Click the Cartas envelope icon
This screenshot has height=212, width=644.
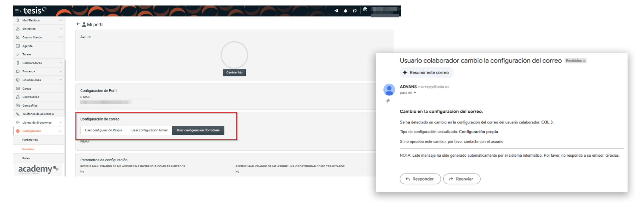point(18,89)
